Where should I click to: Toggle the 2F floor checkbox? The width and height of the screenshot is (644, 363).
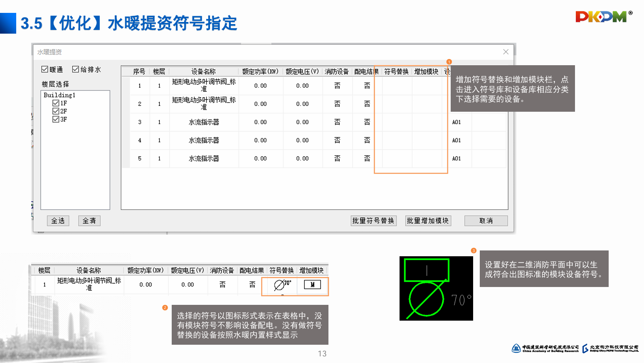pyautogui.click(x=56, y=111)
